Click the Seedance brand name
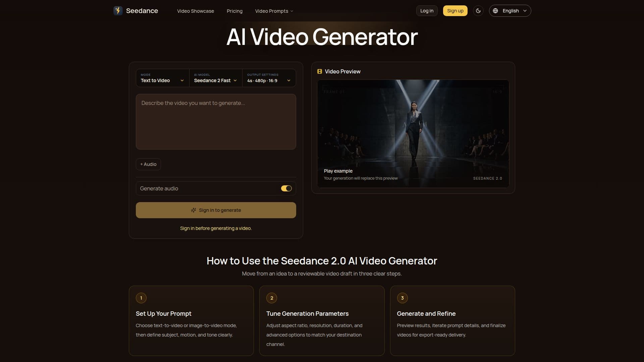644x362 pixels. coord(142,11)
